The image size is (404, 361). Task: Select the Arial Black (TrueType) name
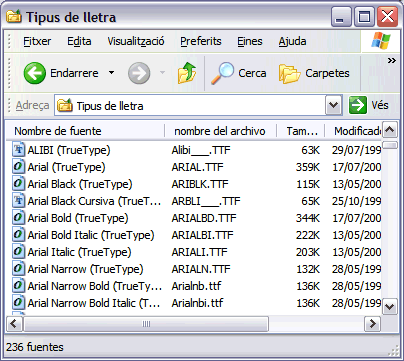pyautogui.click(x=80, y=184)
